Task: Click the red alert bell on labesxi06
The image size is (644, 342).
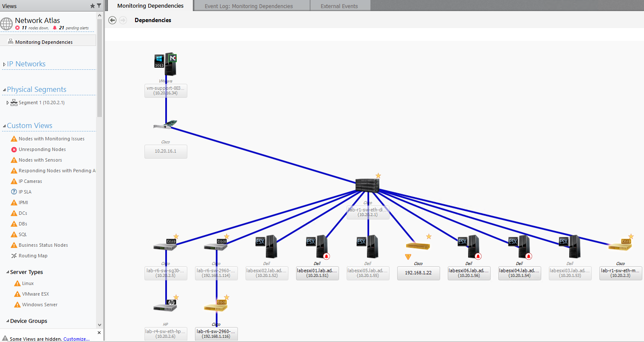Action: click(x=478, y=256)
